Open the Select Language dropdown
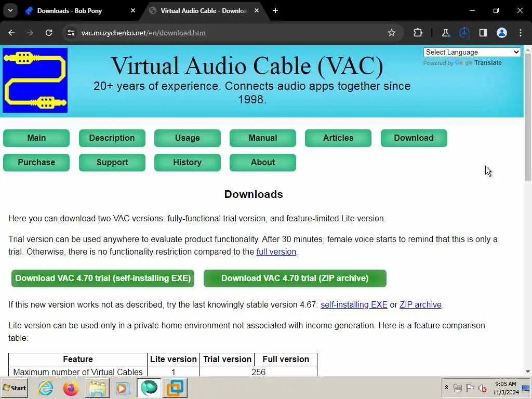Image resolution: width=532 pixels, height=399 pixels. click(472, 52)
